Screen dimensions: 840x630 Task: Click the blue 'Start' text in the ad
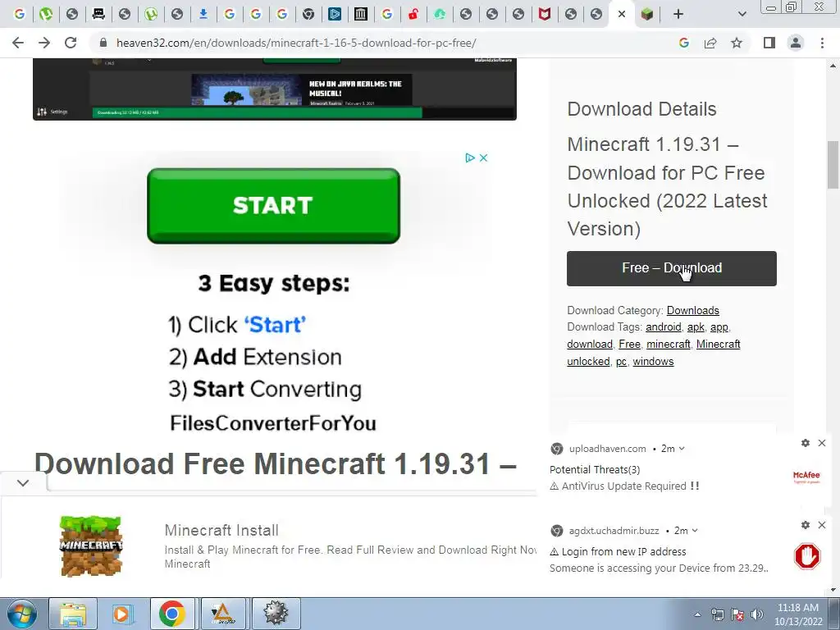[x=275, y=325]
